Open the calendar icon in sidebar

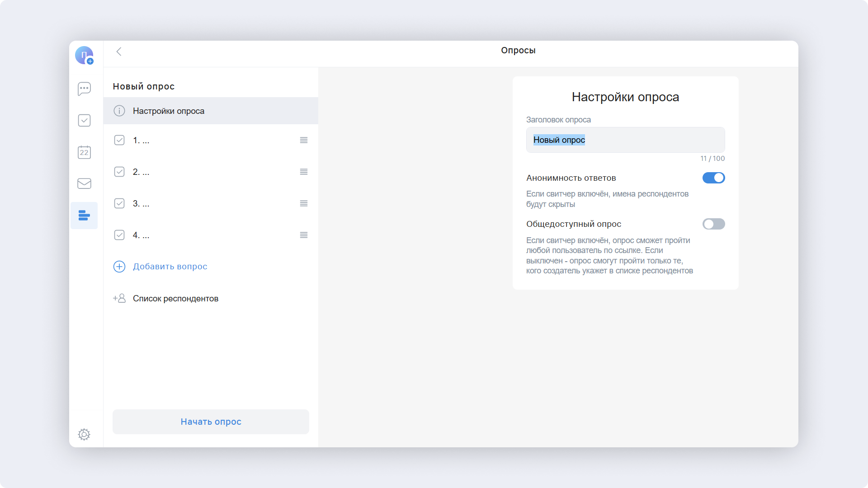[x=84, y=152]
